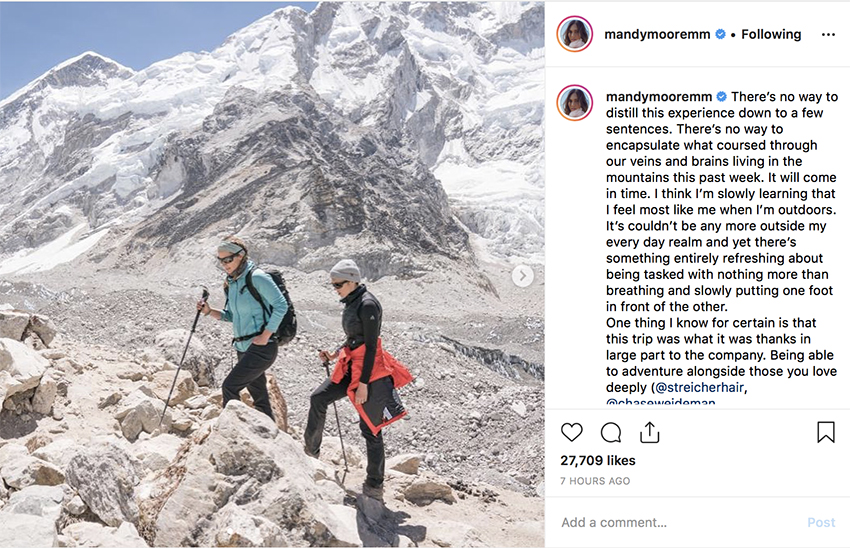
Task: View the 27,709 likes list
Action: click(598, 462)
